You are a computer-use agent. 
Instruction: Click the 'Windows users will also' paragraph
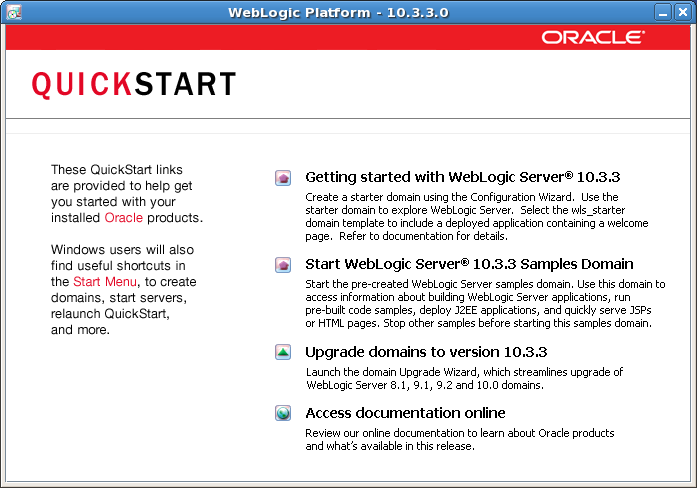(124, 290)
